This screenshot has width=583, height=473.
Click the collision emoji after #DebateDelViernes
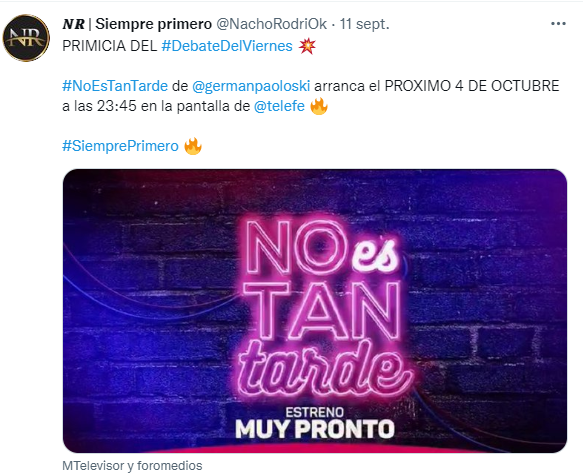point(307,46)
